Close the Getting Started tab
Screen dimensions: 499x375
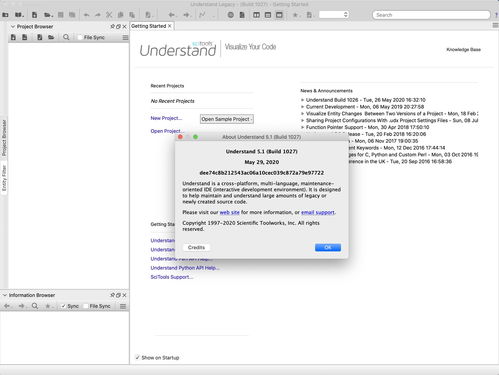click(x=170, y=26)
